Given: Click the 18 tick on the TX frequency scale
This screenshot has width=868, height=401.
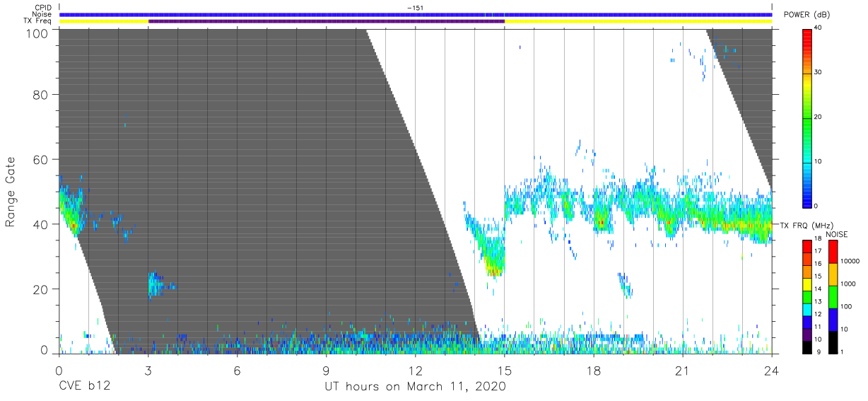Looking at the screenshot, I should [818, 240].
